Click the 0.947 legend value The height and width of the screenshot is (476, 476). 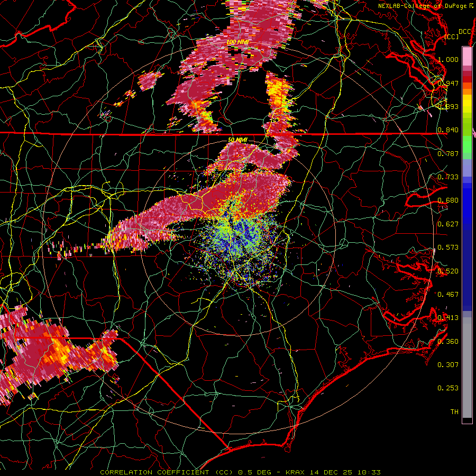(448, 83)
